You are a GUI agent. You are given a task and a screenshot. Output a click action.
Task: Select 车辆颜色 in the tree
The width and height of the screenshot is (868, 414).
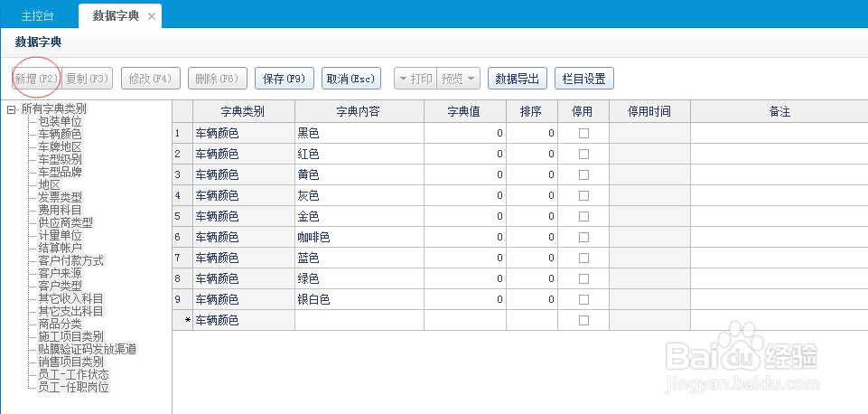60,134
